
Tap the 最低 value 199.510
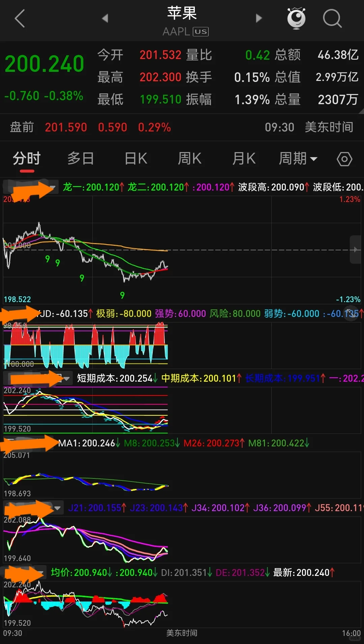160,99
